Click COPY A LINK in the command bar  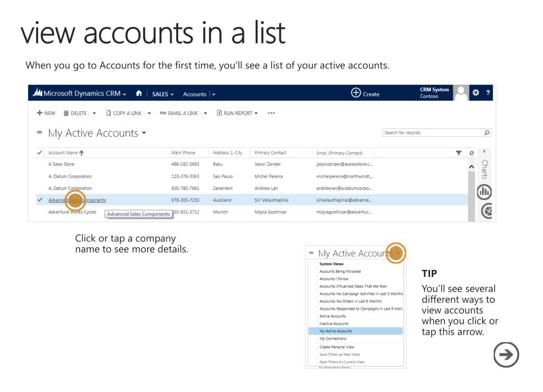[124, 113]
